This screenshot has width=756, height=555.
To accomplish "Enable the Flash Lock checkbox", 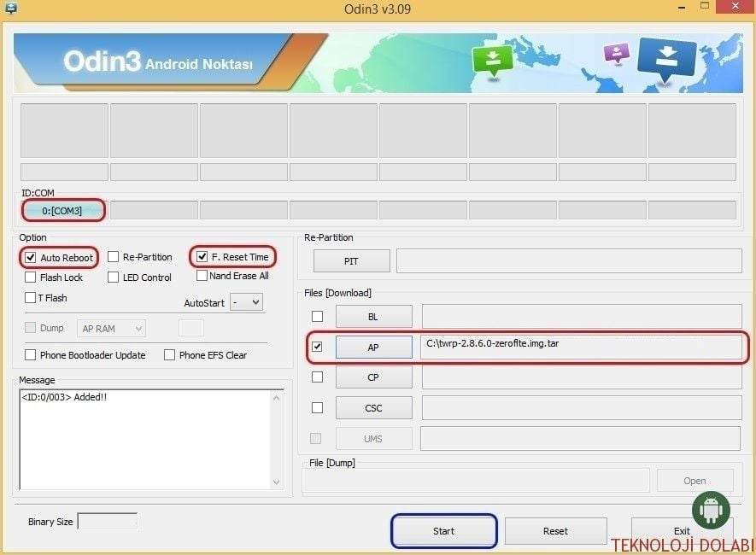I will point(31,277).
